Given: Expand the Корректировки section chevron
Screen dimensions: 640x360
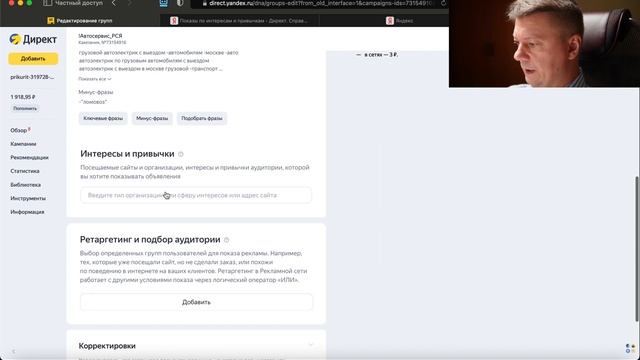Looking at the screenshot, I should 311,345.
